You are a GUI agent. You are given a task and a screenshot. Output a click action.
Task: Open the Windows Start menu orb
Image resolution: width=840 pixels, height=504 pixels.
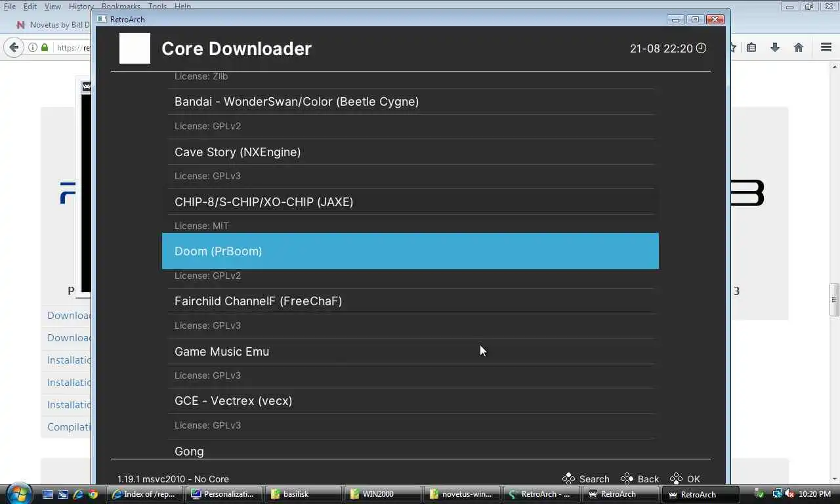pos(18,493)
